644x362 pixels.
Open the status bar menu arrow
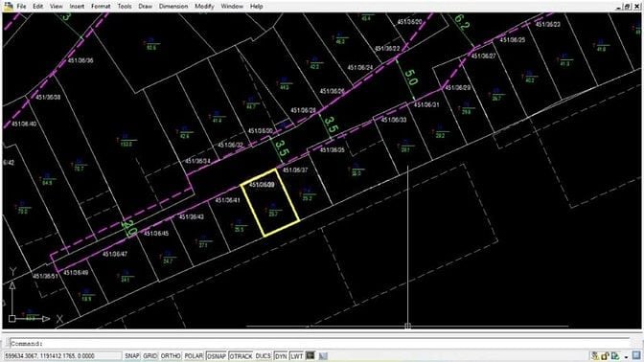coord(627,356)
